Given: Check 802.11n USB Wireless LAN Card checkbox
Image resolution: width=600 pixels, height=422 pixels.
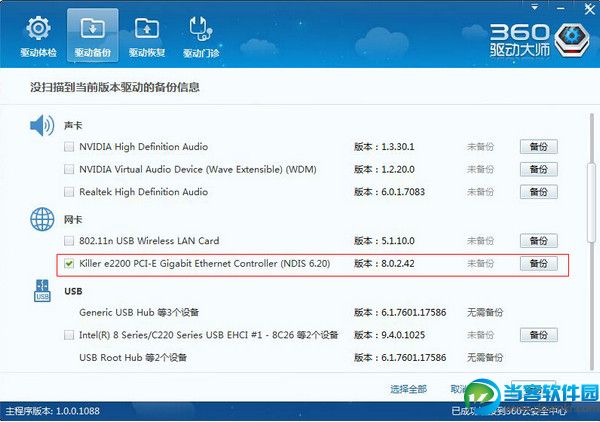Looking at the screenshot, I should pyautogui.click(x=69, y=241).
